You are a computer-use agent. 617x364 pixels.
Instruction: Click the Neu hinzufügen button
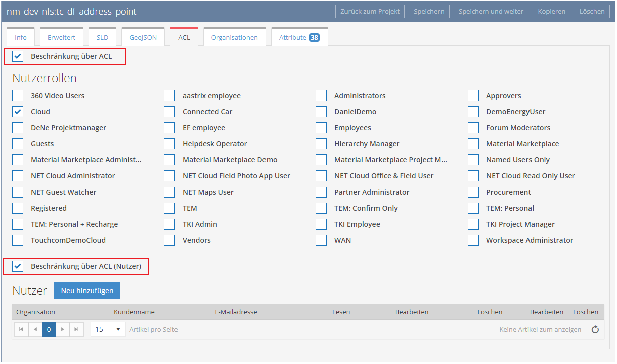pyautogui.click(x=87, y=291)
